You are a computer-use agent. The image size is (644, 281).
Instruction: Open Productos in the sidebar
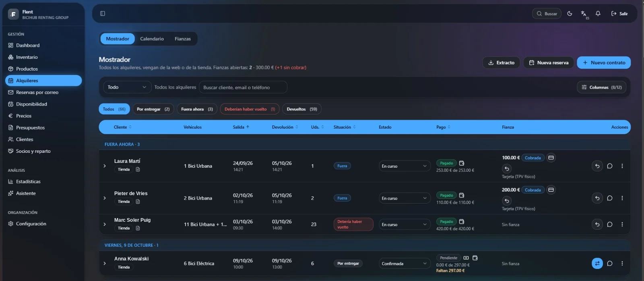point(43,69)
